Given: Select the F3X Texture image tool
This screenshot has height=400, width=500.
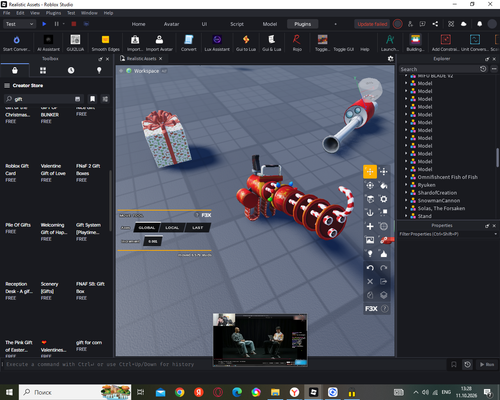Looking at the screenshot, I should tap(370, 240).
